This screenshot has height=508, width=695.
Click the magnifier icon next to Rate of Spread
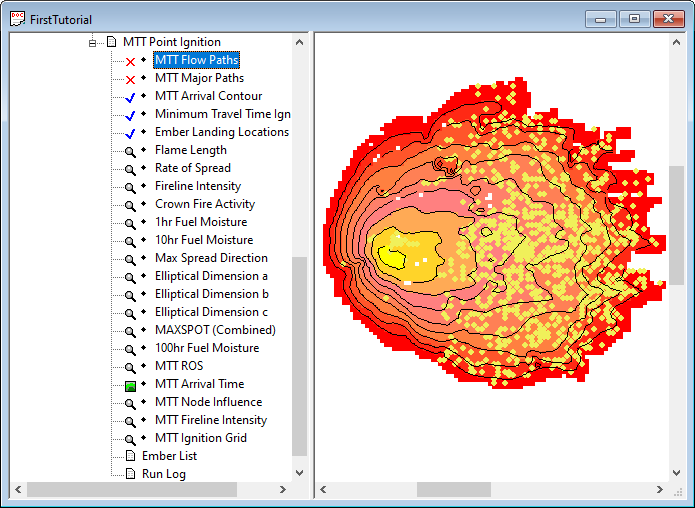[130, 169]
